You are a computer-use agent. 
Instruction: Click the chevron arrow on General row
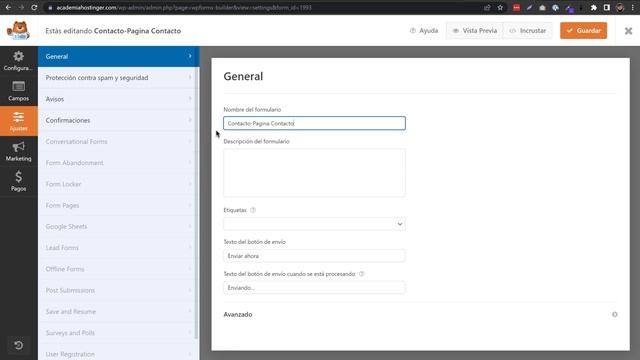click(x=190, y=56)
